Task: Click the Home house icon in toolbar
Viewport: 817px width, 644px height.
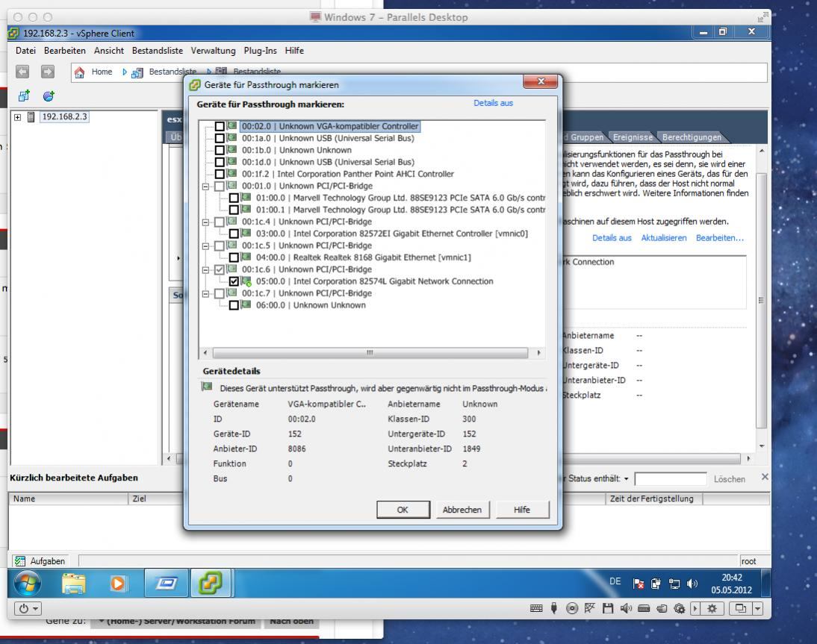Action: [79, 72]
